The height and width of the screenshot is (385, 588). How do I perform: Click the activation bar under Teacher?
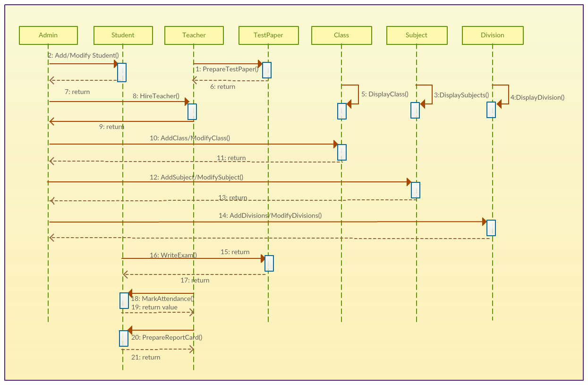pos(192,111)
